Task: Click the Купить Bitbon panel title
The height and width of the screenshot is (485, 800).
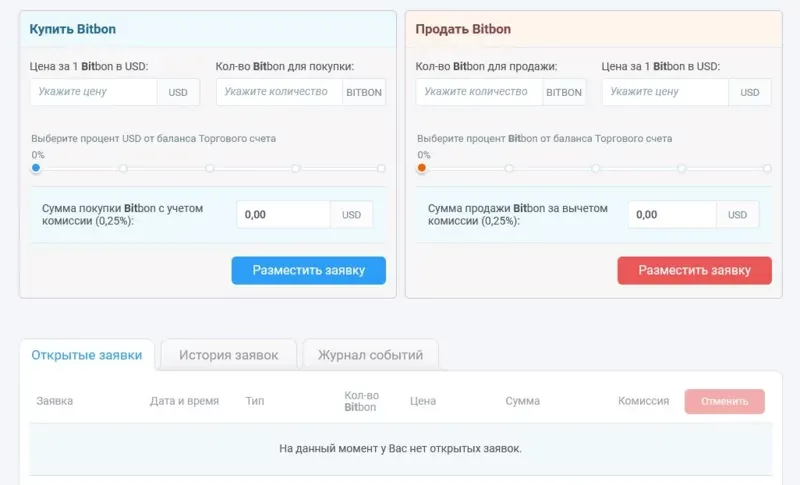Action: point(72,29)
